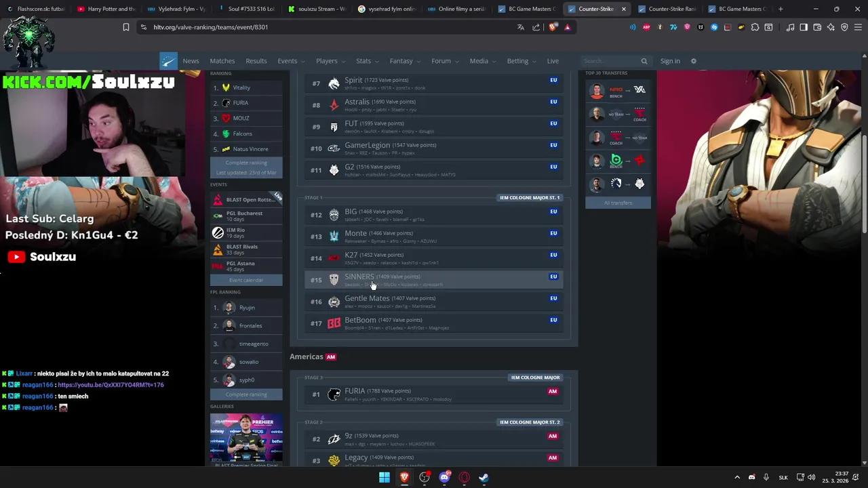Open Steam from the taskbar
Viewport: 868px width, 488px height.
click(x=484, y=477)
